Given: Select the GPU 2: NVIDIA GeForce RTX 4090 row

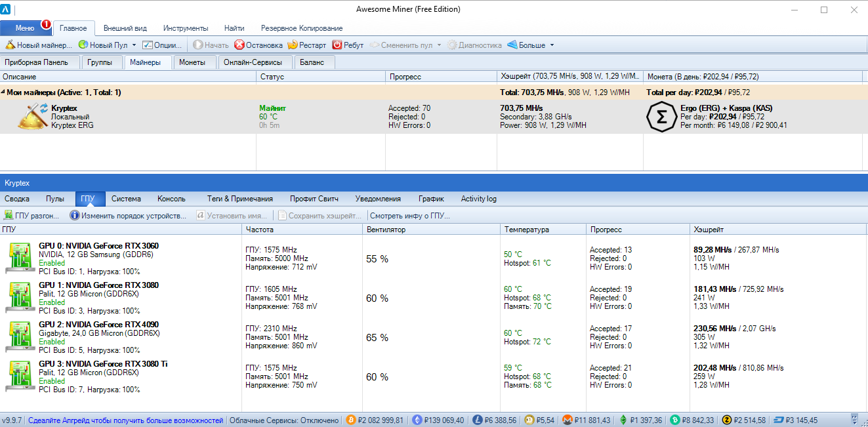Looking at the screenshot, I should (434, 337).
